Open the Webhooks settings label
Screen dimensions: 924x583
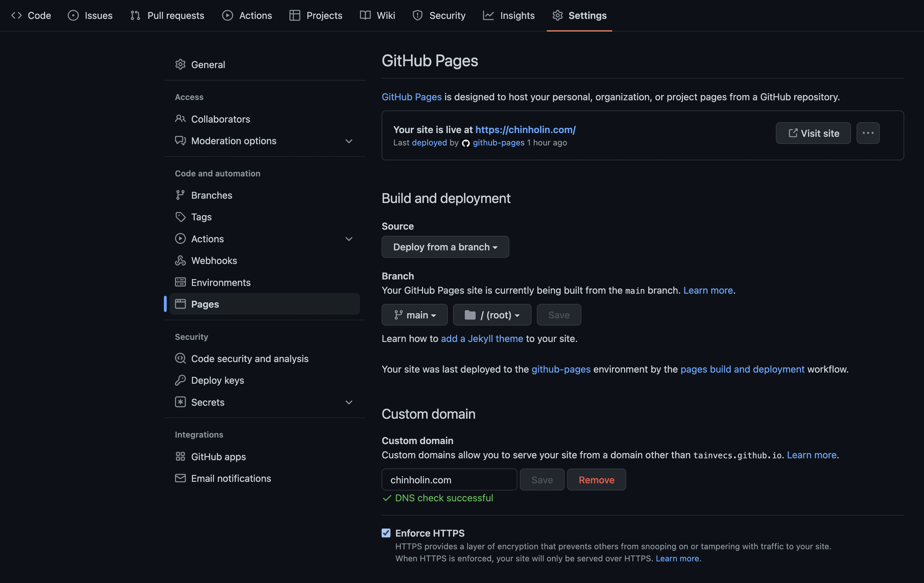214,260
